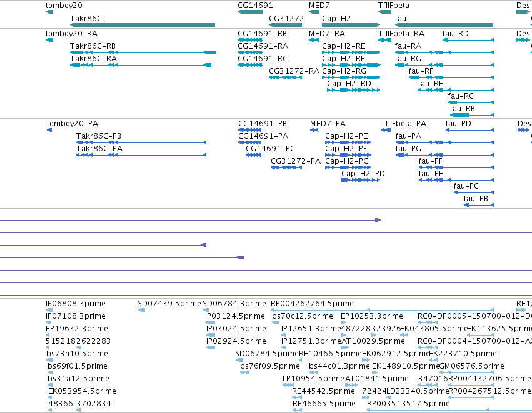Viewport: 532px width, 413px height.
Task: Select transcript fau-RF
Action: [451, 77]
